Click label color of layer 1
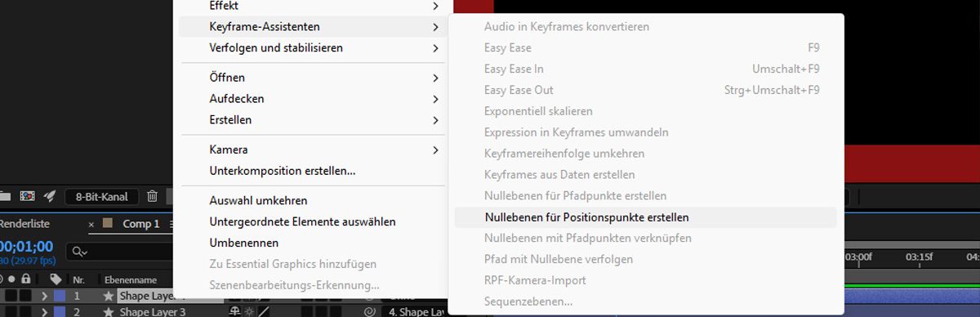 [59, 297]
